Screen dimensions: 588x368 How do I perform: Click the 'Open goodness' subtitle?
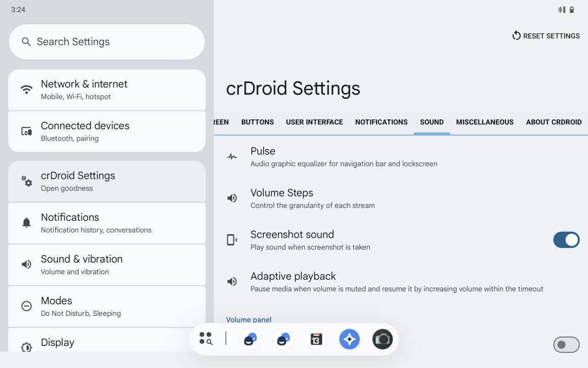coord(67,188)
